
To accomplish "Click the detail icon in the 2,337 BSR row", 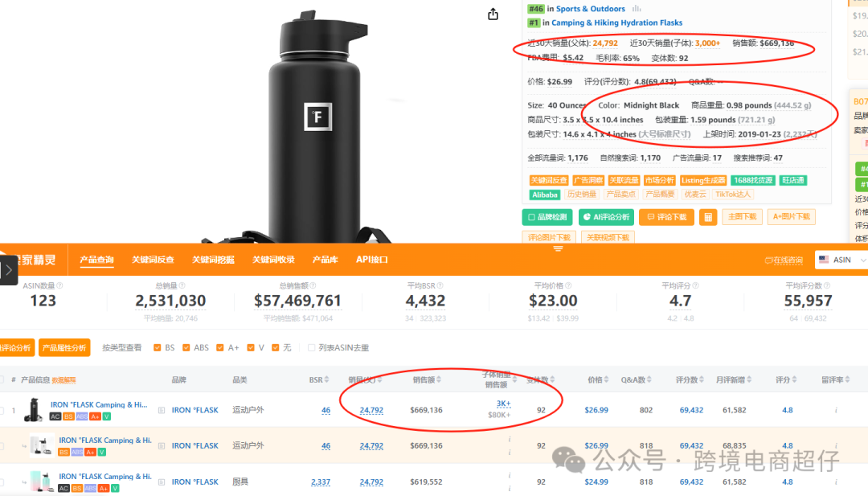I will (x=162, y=482).
